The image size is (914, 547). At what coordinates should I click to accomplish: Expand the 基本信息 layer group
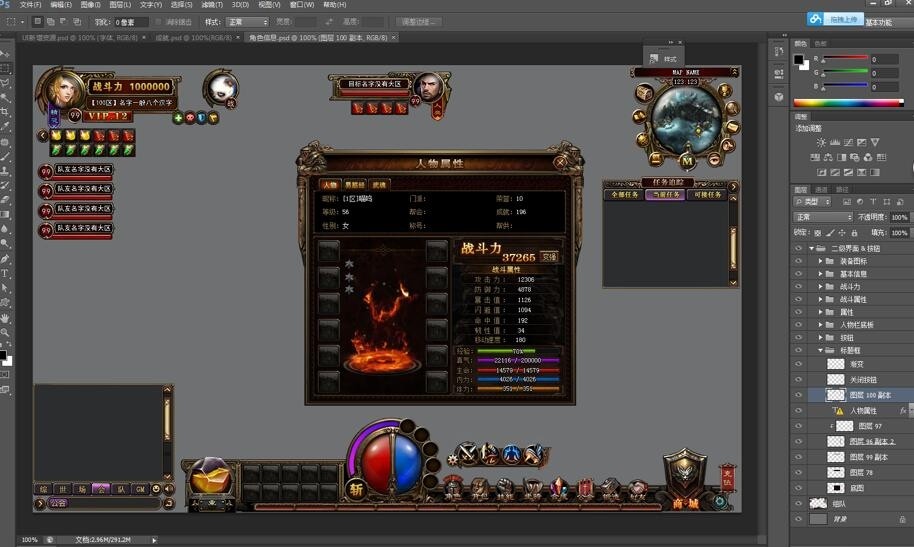pyautogui.click(x=820, y=274)
